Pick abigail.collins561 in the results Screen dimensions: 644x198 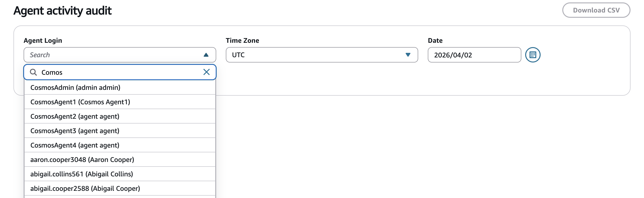click(x=81, y=174)
